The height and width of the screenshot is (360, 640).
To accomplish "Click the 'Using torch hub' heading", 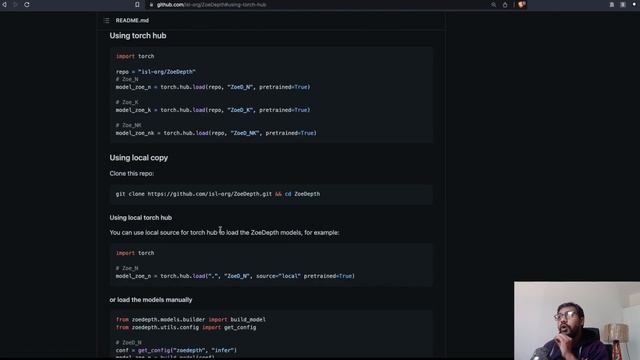I will (x=138, y=36).
